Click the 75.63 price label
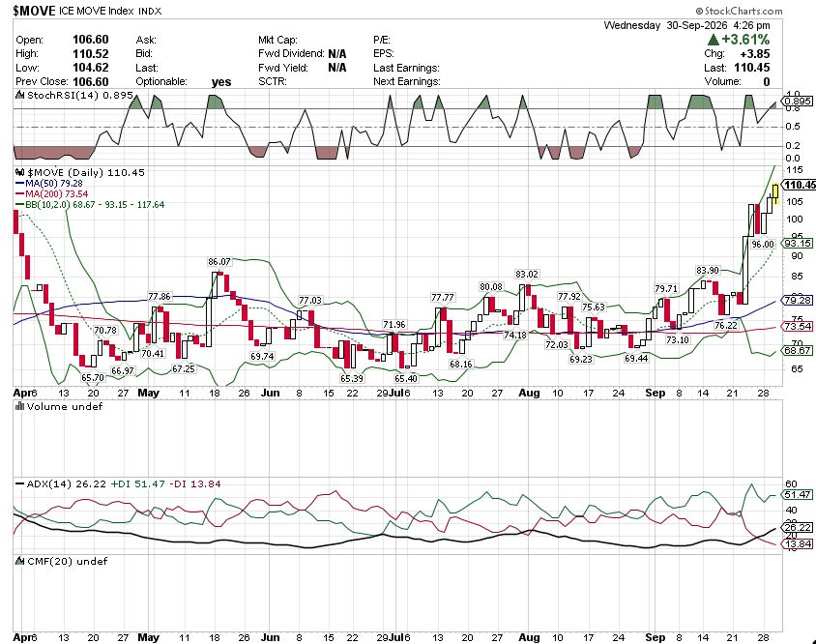 click(594, 307)
